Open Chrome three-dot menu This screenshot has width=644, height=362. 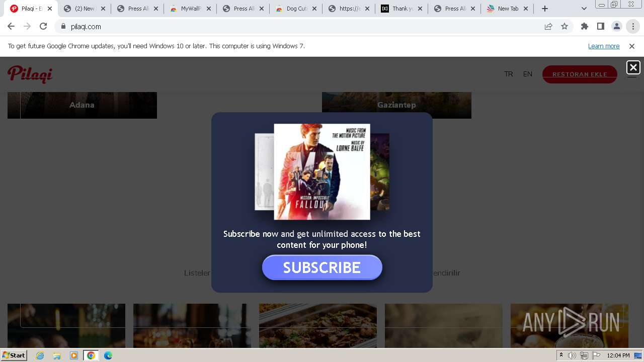coord(633,27)
